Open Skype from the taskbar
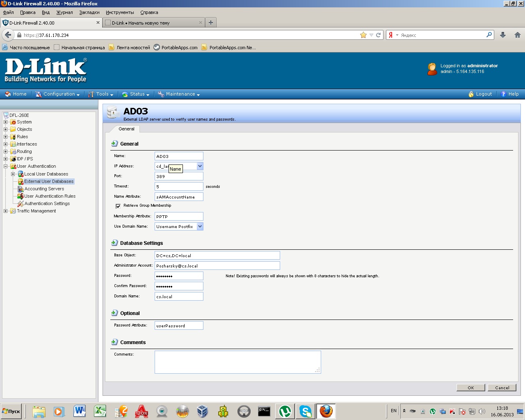This screenshot has height=420, width=525. tap(306, 411)
